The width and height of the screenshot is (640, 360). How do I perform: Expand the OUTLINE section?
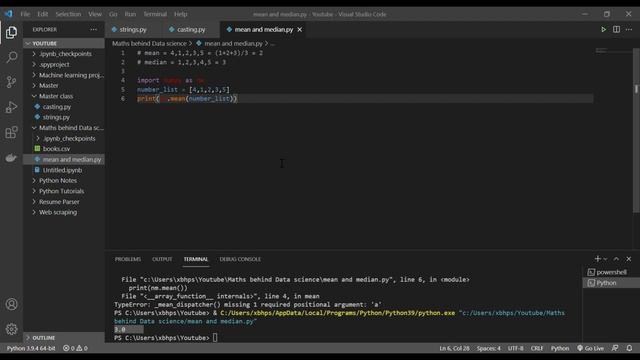(x=64, y=338)
